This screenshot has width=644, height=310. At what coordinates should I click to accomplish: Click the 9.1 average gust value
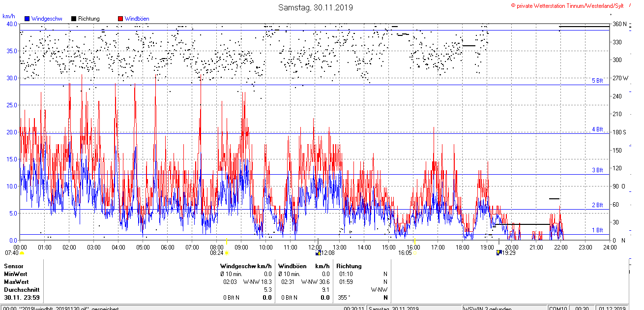(326, 290)
